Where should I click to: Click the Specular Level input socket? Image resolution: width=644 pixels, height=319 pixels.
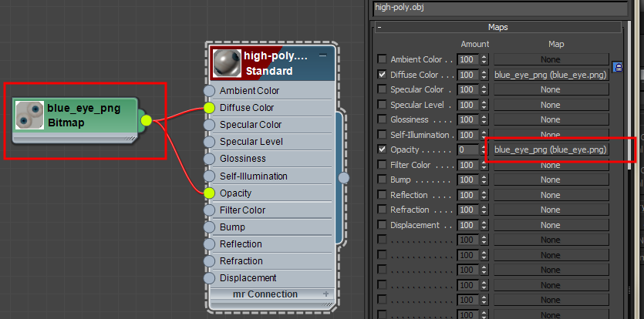(x=209, y=142)
